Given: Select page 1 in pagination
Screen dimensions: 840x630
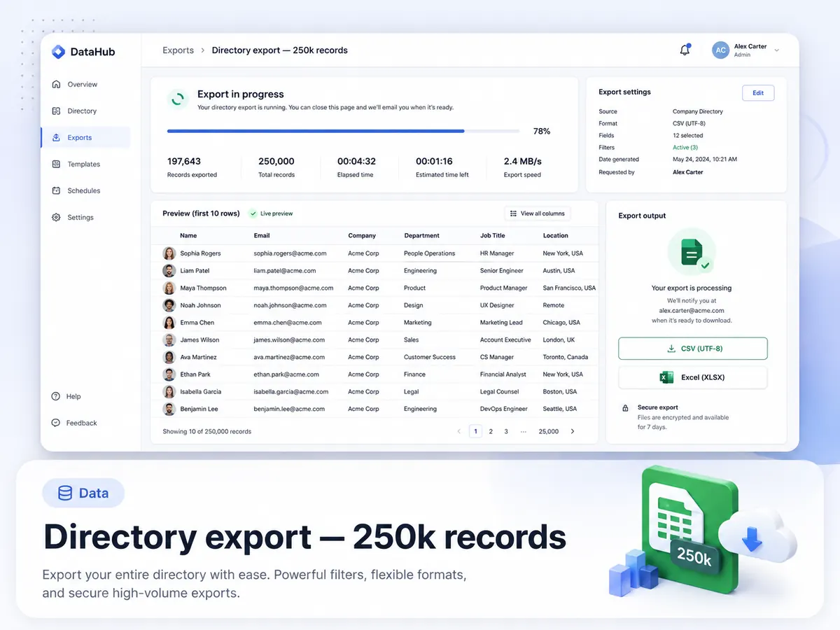Looking at the screenshot, I should (475, 431).
